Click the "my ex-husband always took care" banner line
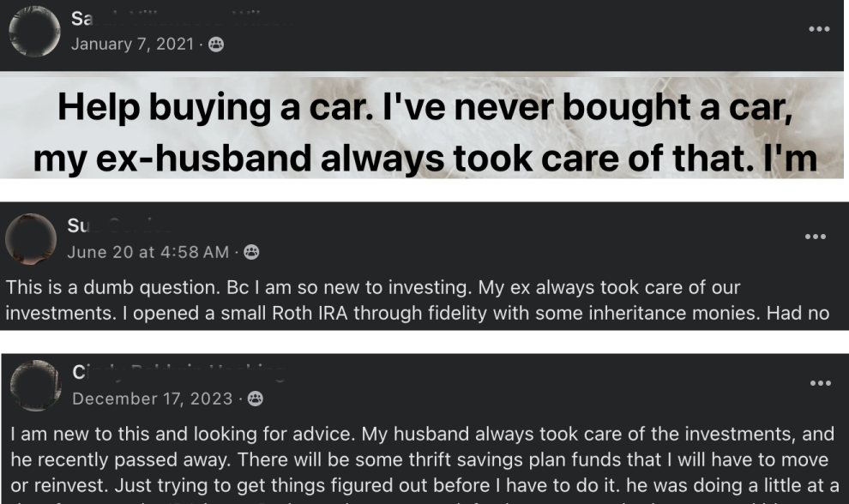This screenshot has width=849, height=504. pos(424,159)
